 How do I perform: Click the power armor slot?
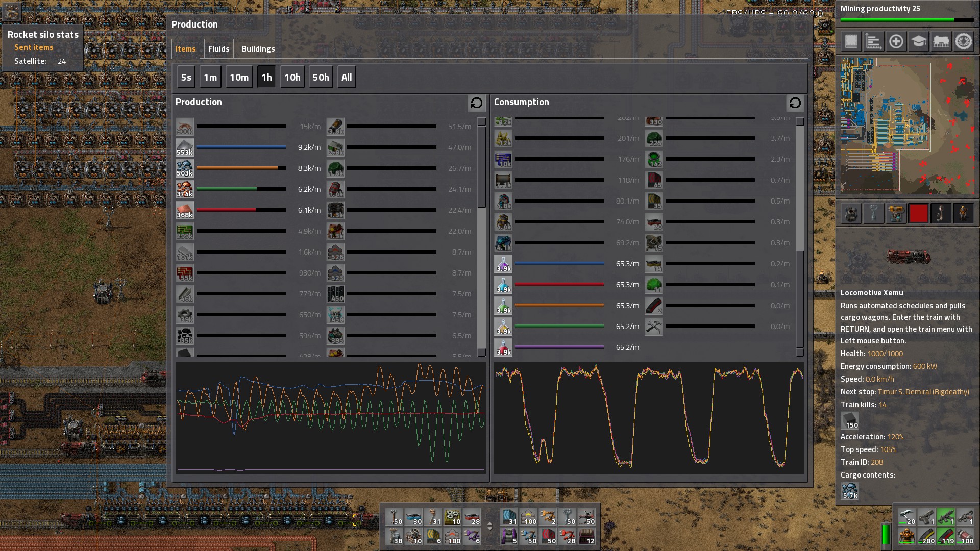906,536
